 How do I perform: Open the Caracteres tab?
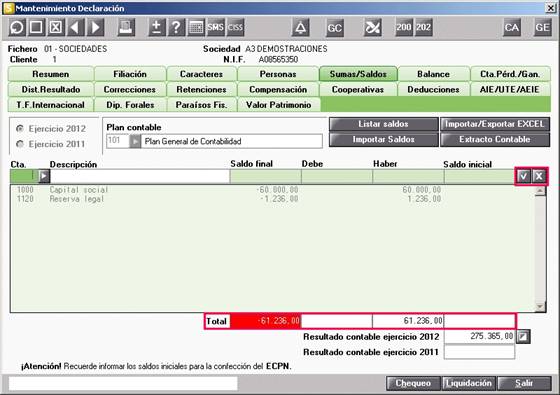tap(201, 74)
